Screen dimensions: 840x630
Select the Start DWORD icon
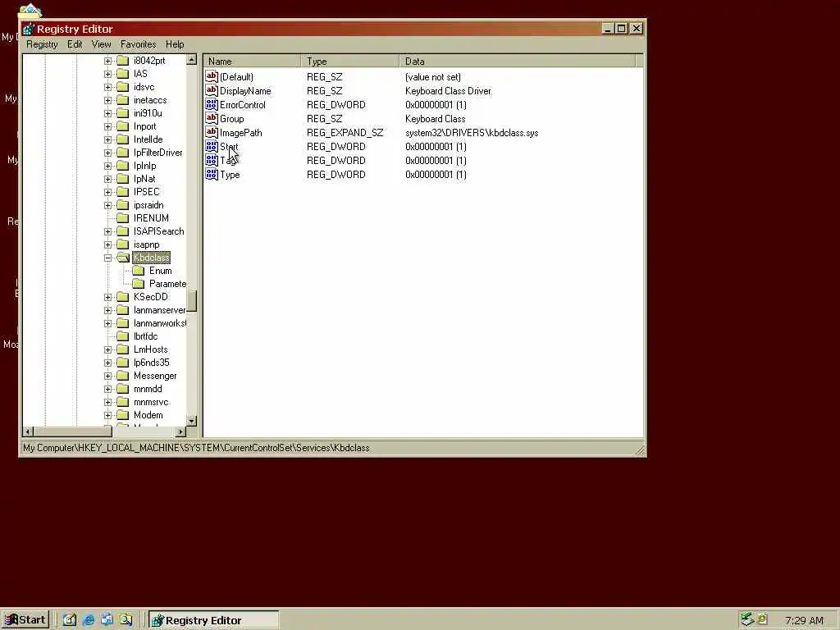212,146
